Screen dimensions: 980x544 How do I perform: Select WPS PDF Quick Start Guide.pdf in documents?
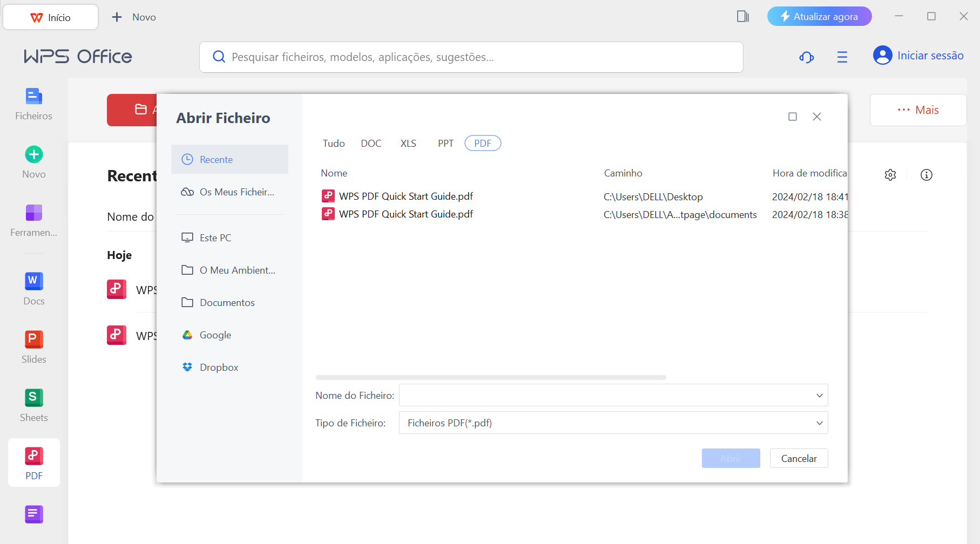coord(406,214)
